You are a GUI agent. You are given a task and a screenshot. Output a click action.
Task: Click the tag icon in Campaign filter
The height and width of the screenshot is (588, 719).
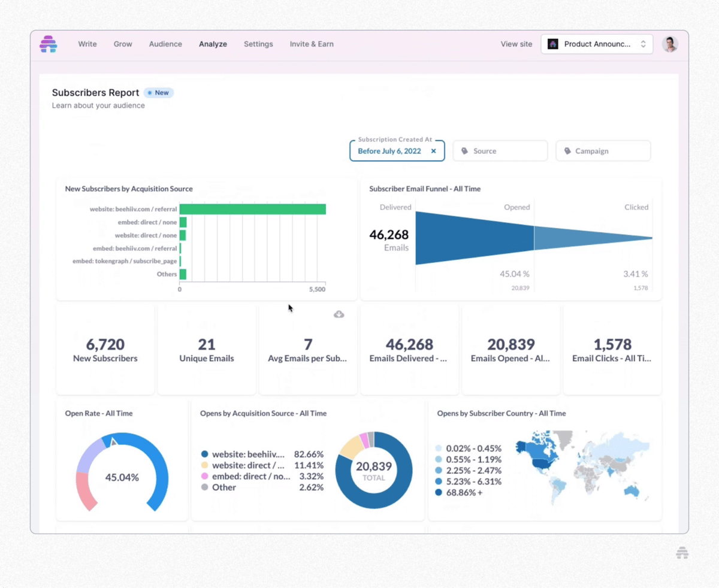[x=567, y=151]
